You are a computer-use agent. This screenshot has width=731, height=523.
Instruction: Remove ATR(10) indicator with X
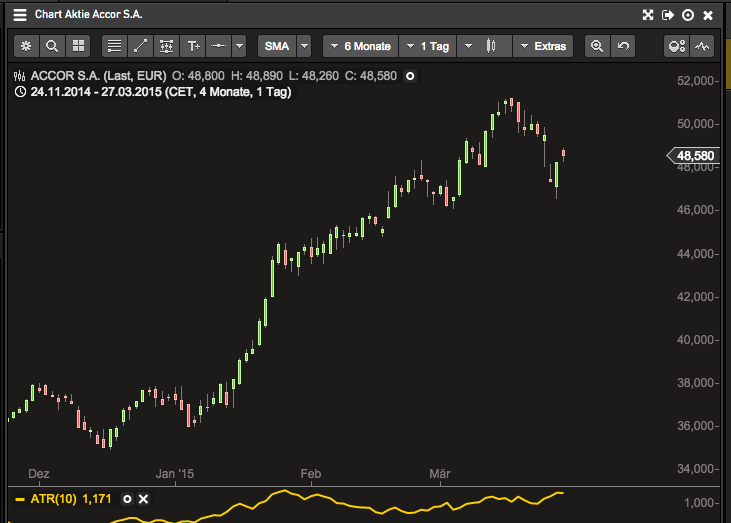coord(143,498)
